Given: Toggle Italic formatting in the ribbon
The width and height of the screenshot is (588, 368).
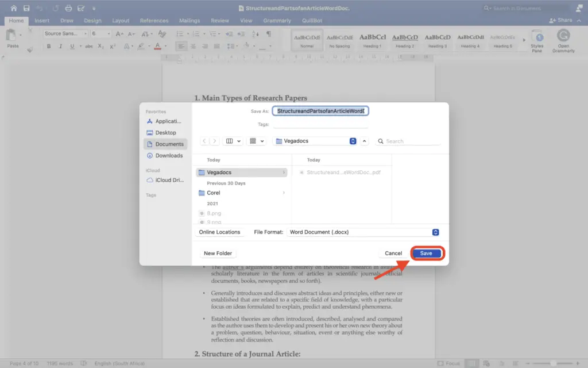Looking at the screenshot, I should [60, 46].
